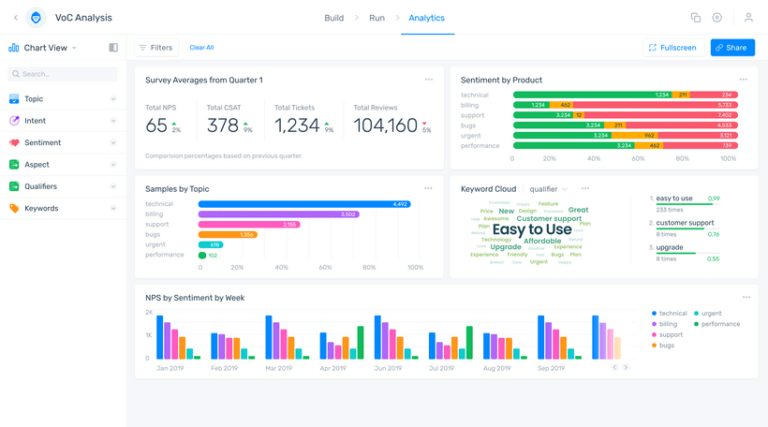Image resolution: width=768 pixels, height=427 pixels.
Task: Open Survey Averages card options menu
Action: (429, 79)
